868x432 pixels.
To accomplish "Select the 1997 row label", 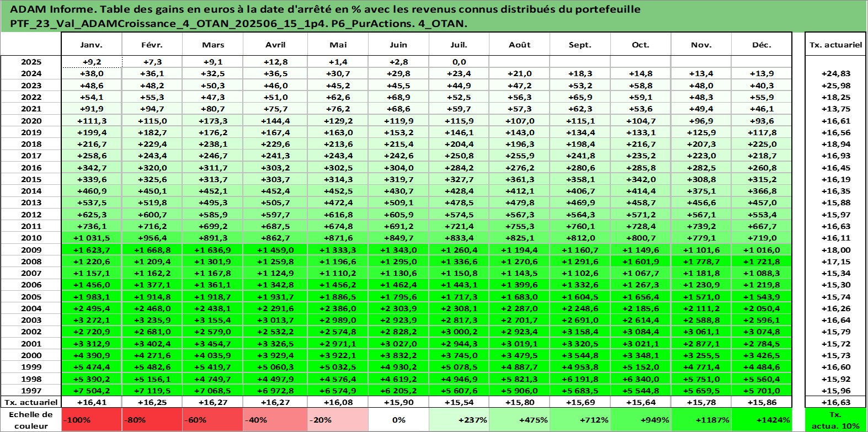I will pos(31,391).
